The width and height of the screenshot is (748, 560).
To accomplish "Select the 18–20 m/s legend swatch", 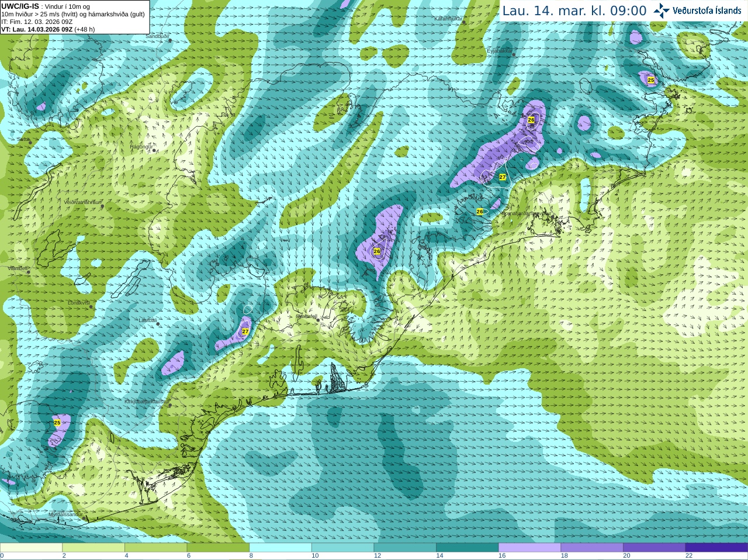I will 592,548.
